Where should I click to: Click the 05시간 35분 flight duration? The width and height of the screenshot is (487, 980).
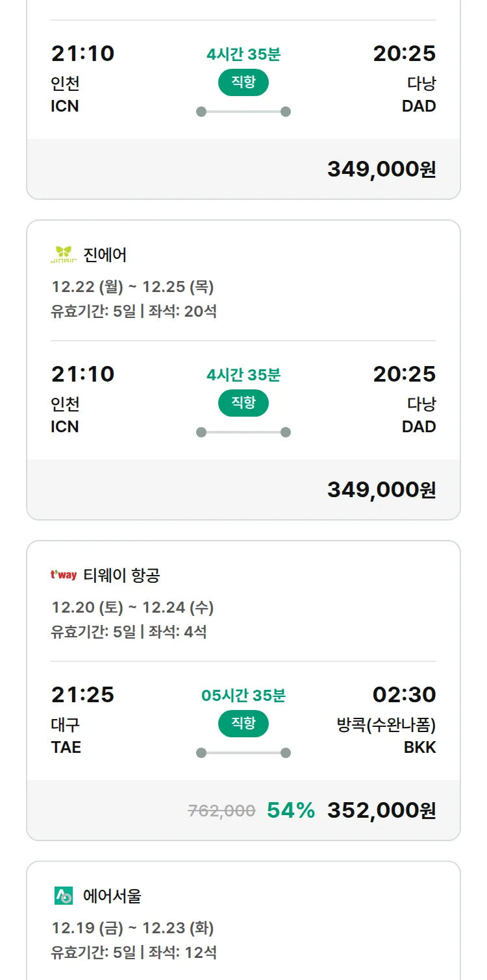(243, 696)
